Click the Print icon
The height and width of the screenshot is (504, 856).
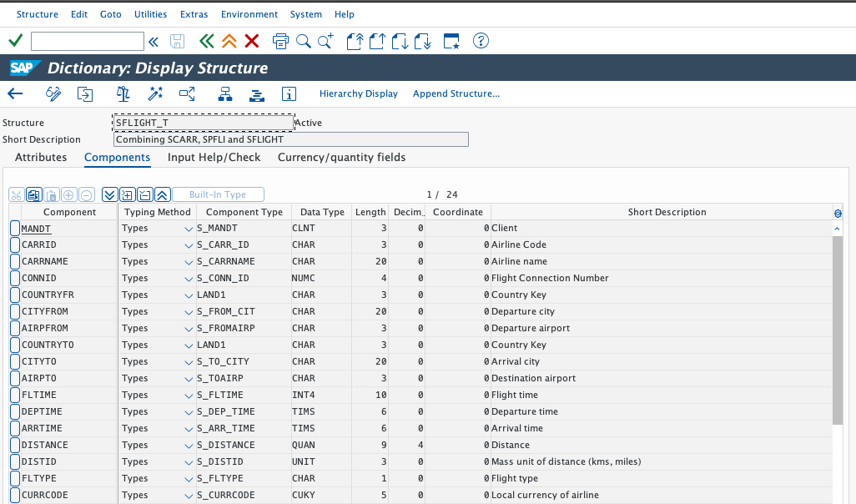click(280, 41)
